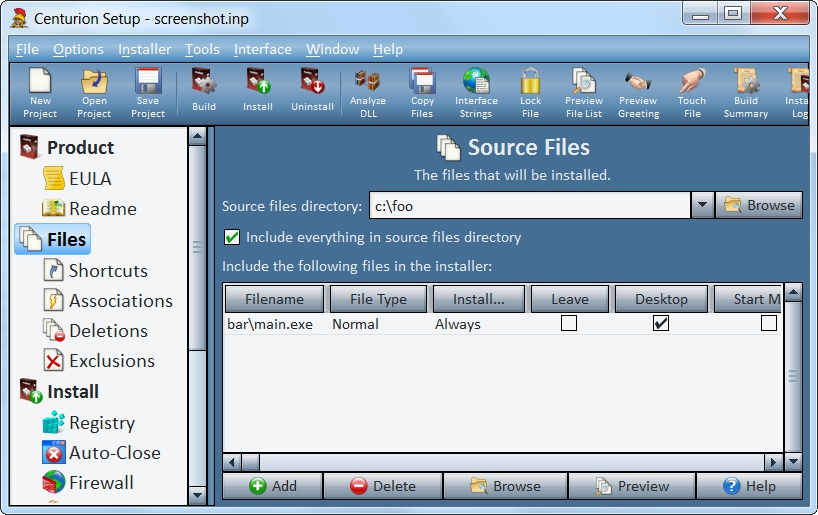This screenshot has width=818, height=515.
Task: Click the Delete button
Action: (383, 486)
